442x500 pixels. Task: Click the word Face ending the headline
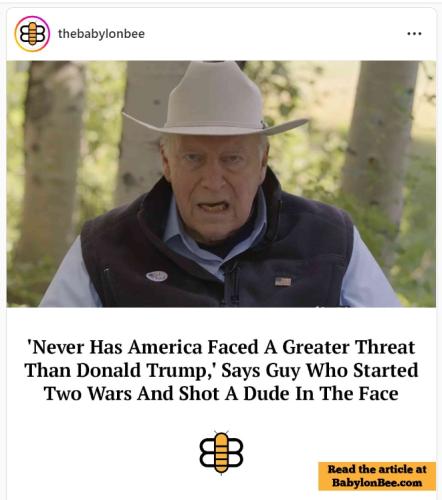(x=378, y=394)
